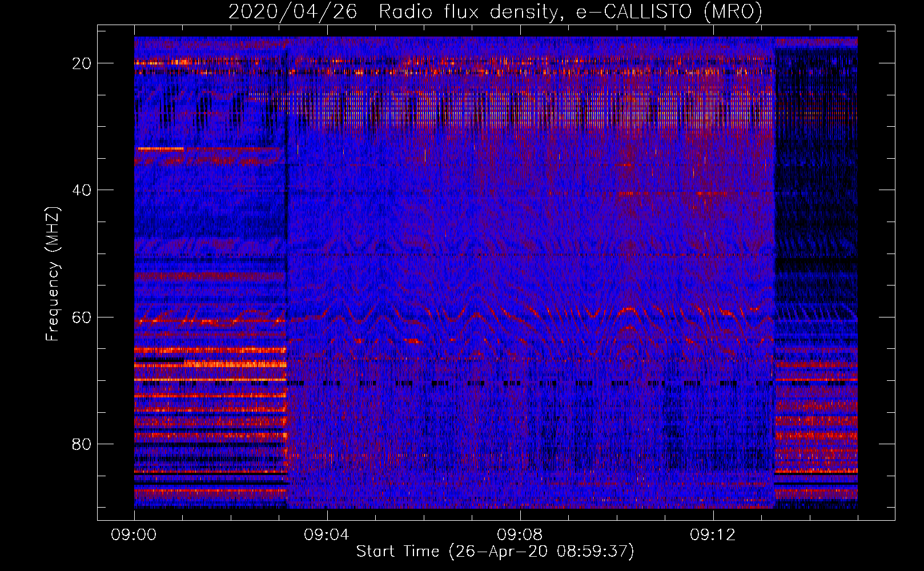
Task: Select the 09:00 time tick label
Action: 134,535
